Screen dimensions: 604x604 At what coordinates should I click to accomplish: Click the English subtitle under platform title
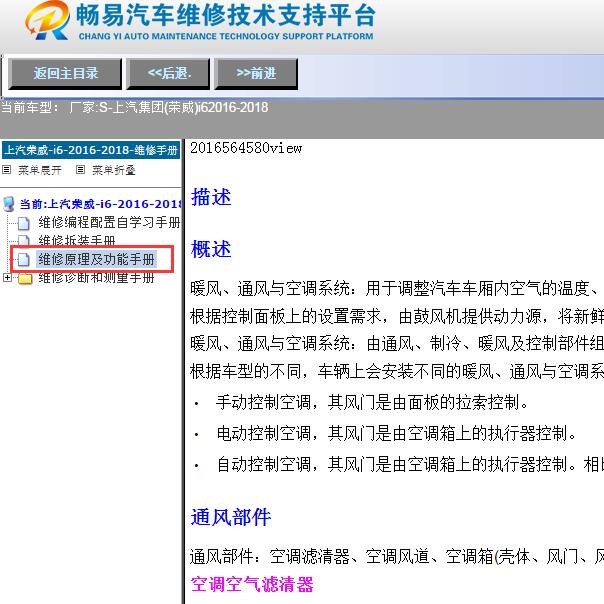226,36
